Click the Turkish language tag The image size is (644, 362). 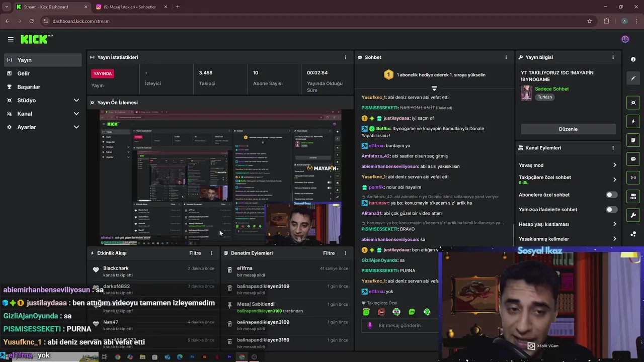point(544,97)
